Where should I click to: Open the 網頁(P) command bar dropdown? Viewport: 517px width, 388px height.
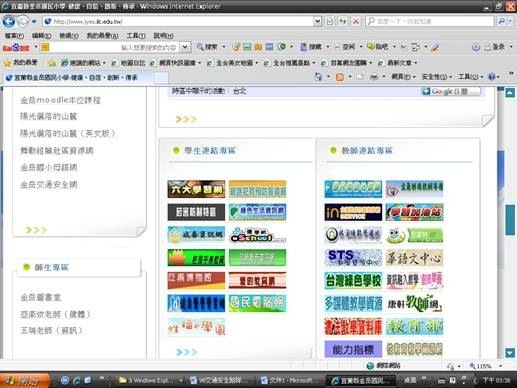click(403, 77)
